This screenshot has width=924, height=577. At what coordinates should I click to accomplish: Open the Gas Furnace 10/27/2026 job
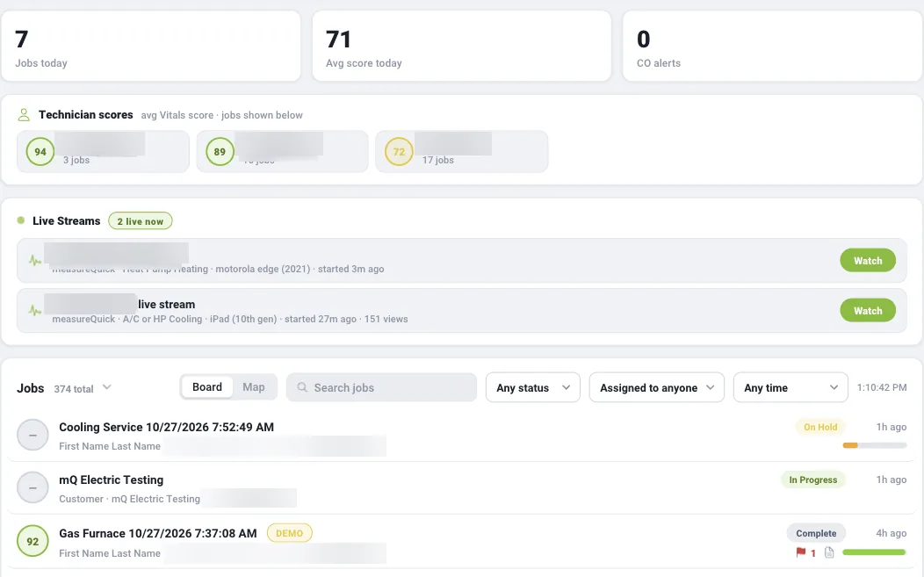pos(157,533)
